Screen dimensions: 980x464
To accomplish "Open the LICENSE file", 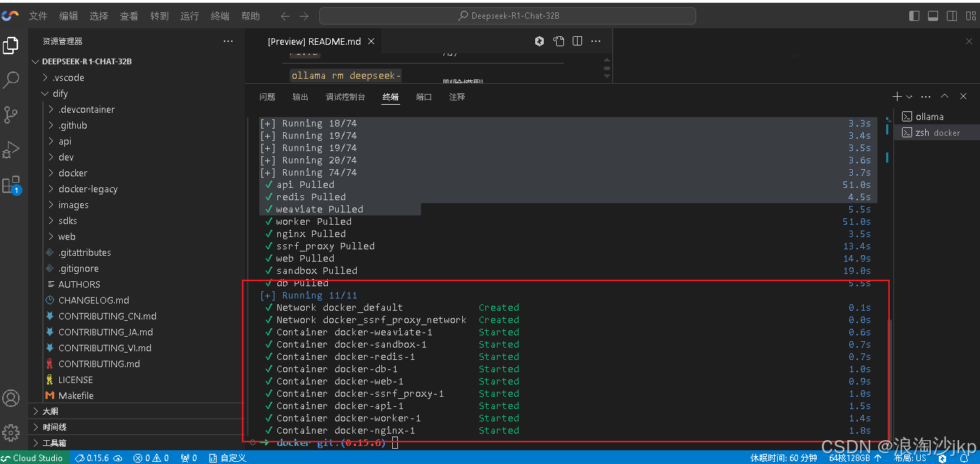I will pos(136,379).
